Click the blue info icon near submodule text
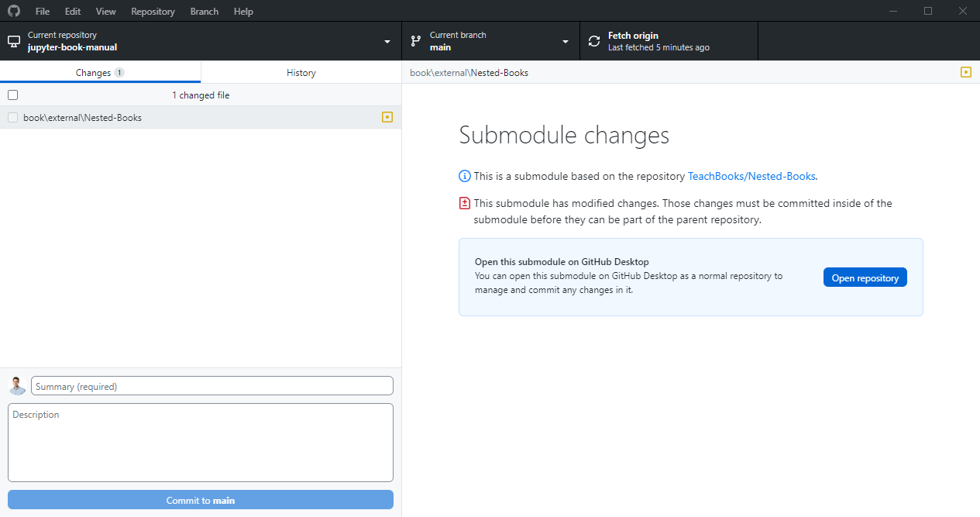 point(465,176)
